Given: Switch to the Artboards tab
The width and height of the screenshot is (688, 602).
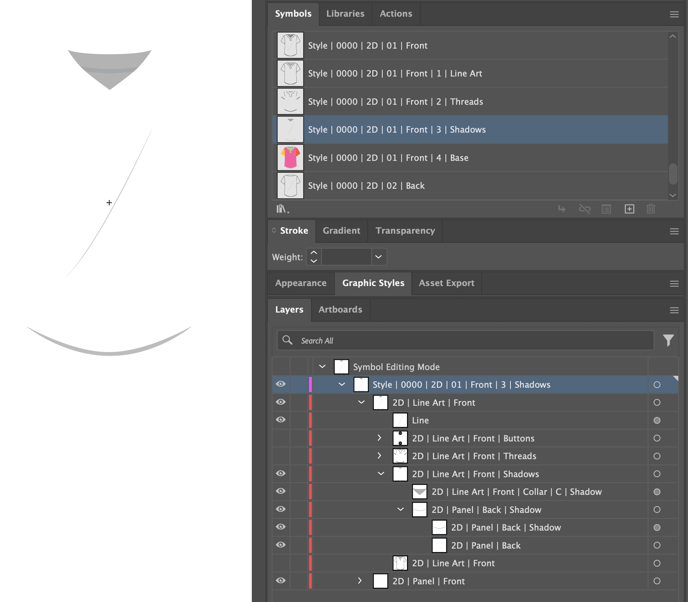Looking at the screenshot, I should (340, 310).
